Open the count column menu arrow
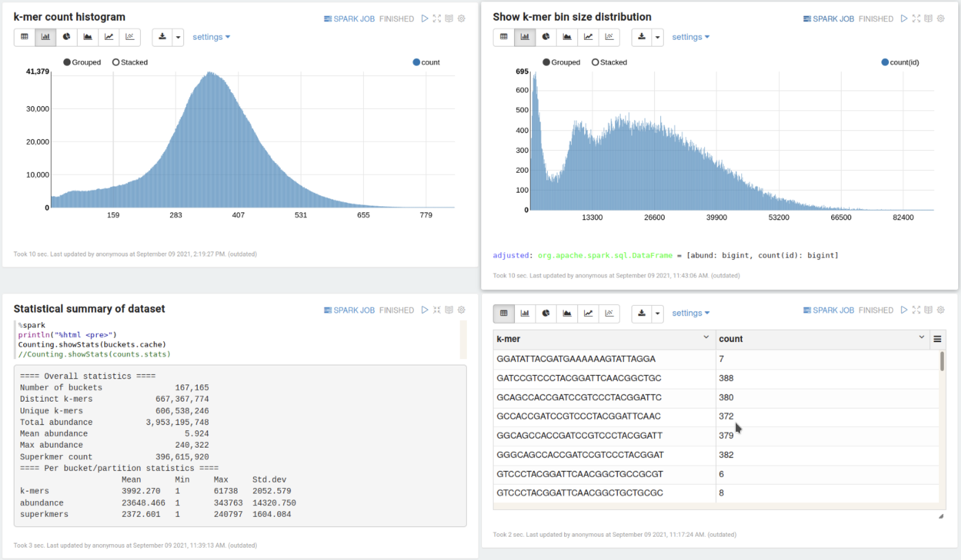Image resolution: width=961 pixels, height=560 pixels. pos(922,337)
